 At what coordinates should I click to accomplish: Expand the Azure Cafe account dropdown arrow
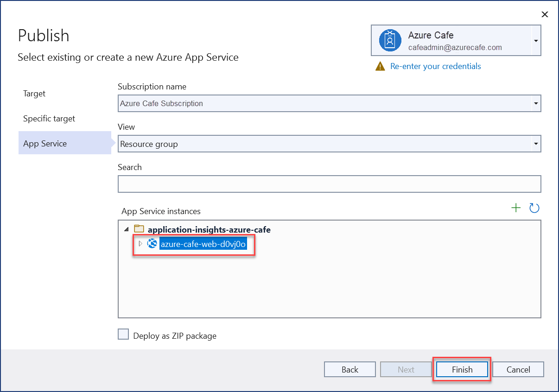coord(536,41)
